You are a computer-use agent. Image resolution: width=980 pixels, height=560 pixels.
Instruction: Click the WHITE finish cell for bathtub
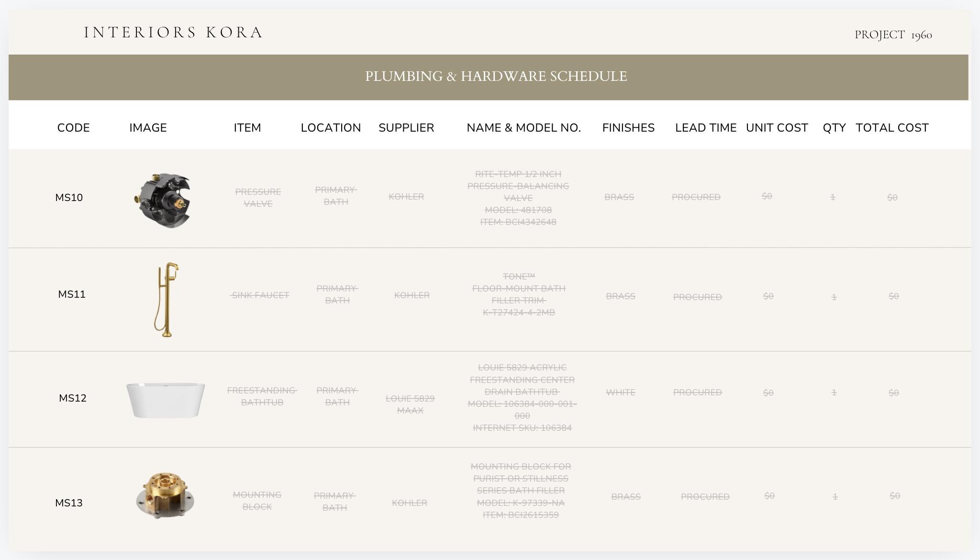pyautogui.click(x=621, y=392)
